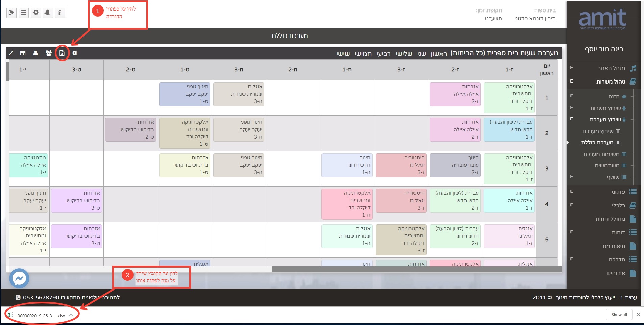This screenshot has width=644, height=325.
Task: Click the amit logo
Action: pyautogui.click(x=603, y=19)
